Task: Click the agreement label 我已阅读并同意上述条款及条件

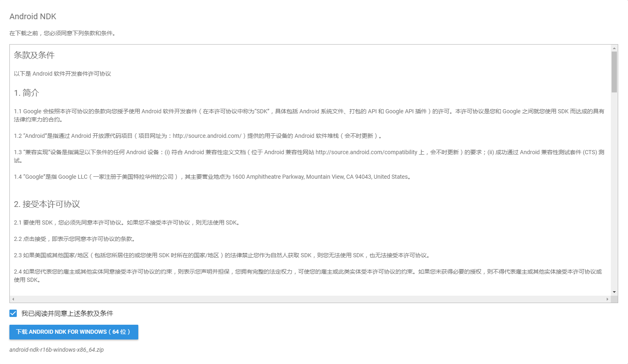Action: click(67, 313)
